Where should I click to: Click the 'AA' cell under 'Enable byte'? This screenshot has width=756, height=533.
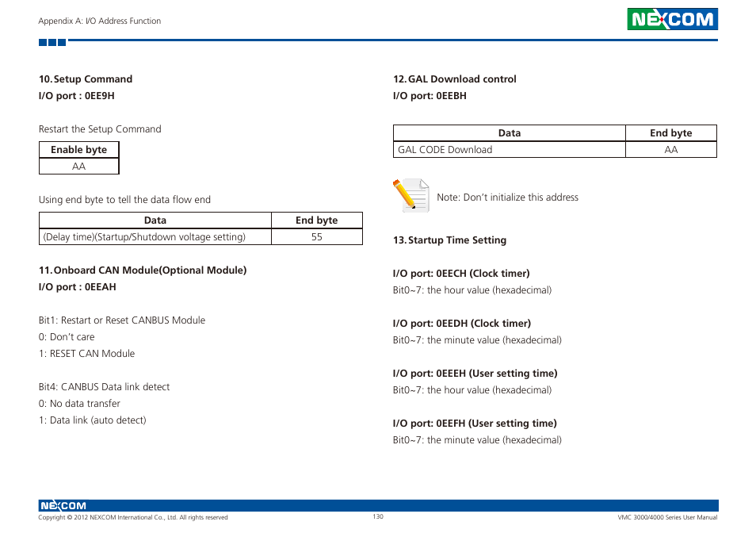pyautogui.click(x=78, y=166)
